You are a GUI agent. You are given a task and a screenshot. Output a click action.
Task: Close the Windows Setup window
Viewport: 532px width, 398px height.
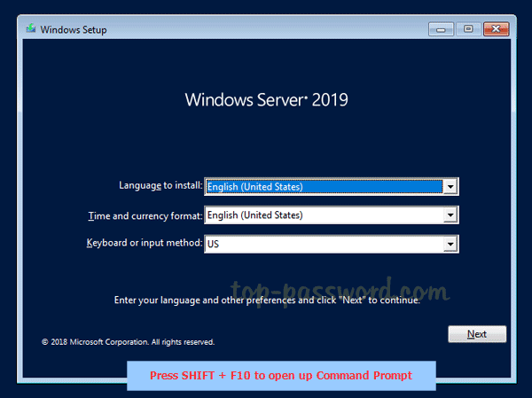[x=497, y=29]
